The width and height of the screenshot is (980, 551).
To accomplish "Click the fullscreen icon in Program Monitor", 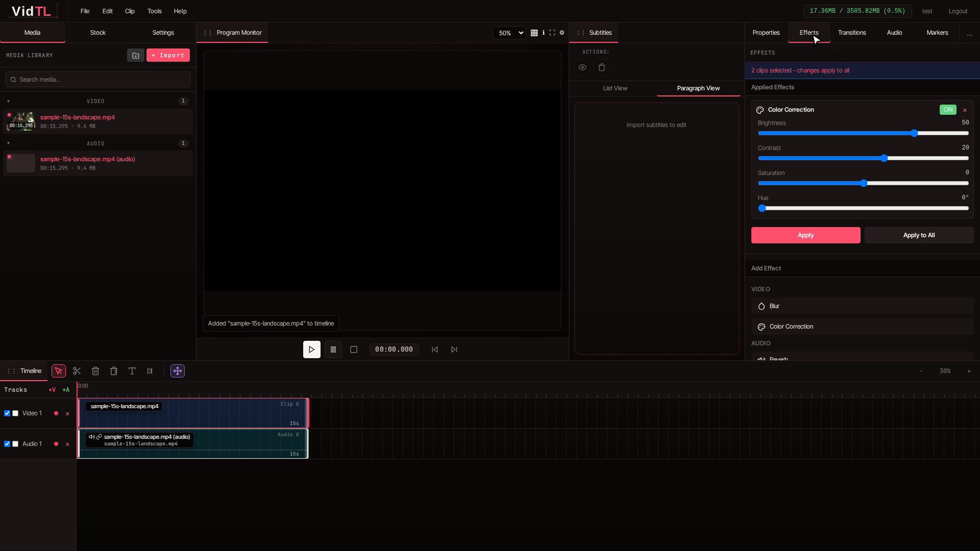I will pos(552,33).
